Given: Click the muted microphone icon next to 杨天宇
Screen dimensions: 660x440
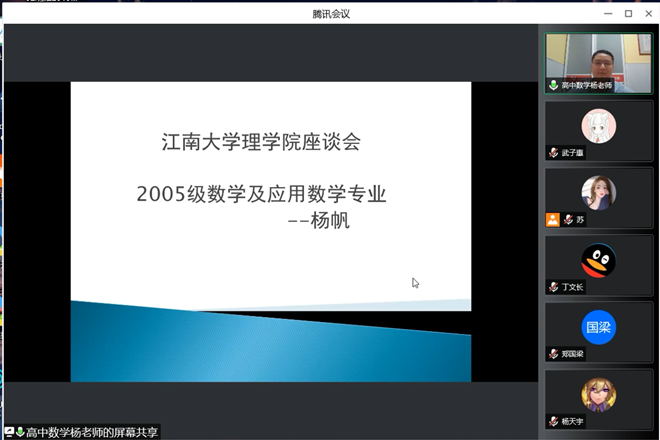Looking at the screenshot, I should [553, 421].
